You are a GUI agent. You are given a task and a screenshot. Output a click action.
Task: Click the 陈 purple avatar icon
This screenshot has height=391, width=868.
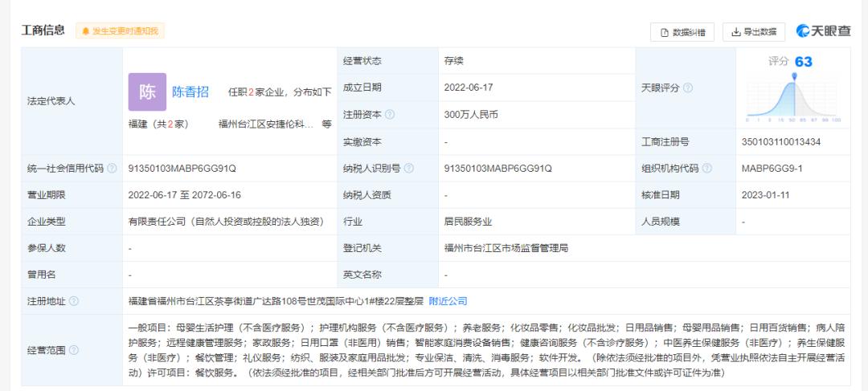(x=147, y=92)
